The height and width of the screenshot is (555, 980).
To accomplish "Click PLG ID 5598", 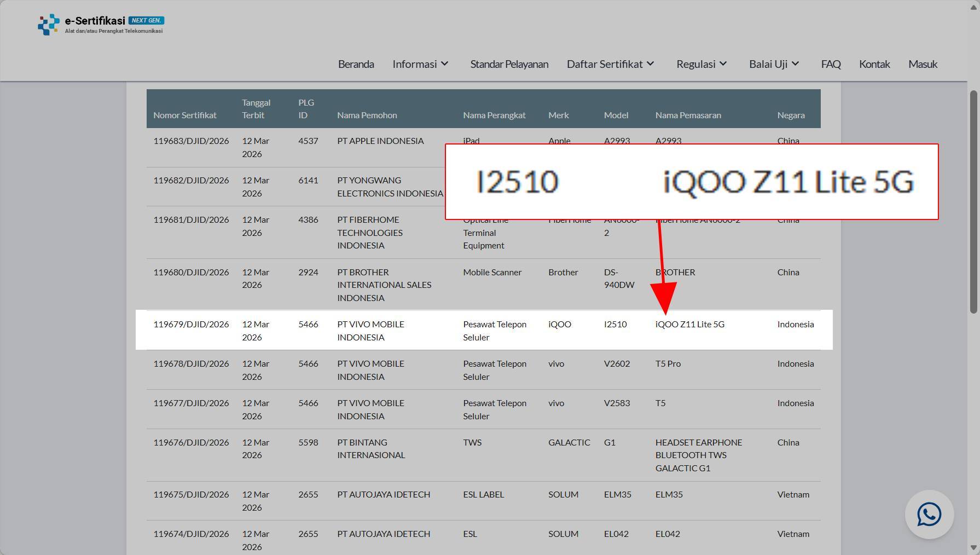I will click(x=308, y=442).
